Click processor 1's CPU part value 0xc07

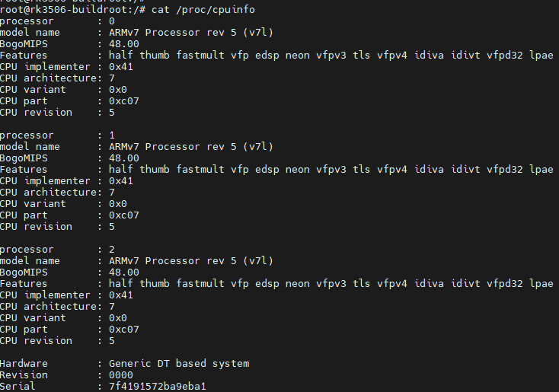tap(124, 215)
